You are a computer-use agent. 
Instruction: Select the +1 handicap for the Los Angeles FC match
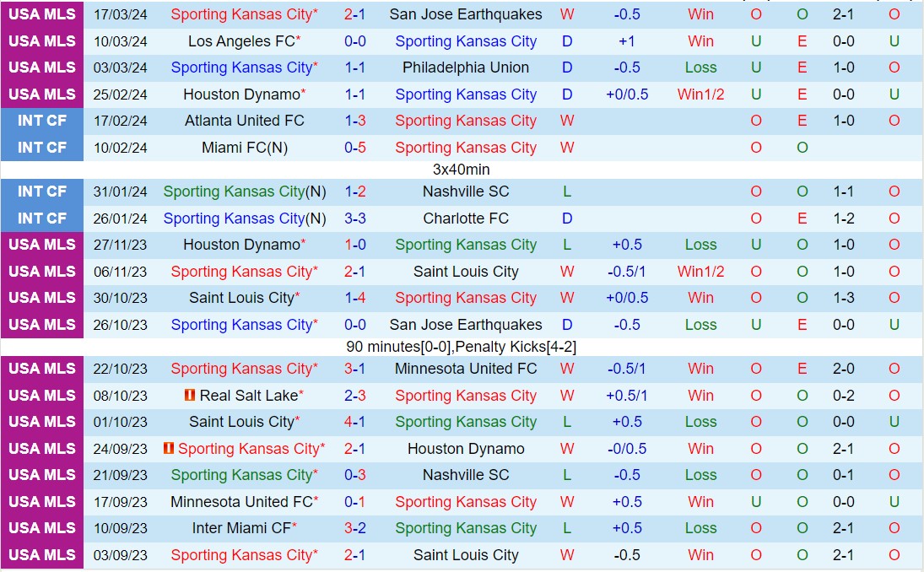coord(627,41)
